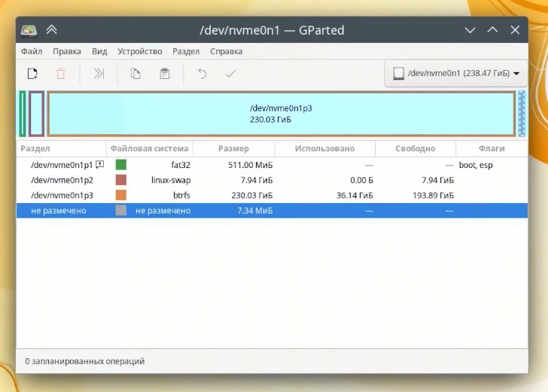The width and height of the screenshot is (548, 392).
Task: Click the 193.89 ГиБ free cell
Action: click(x=433, y=195)
